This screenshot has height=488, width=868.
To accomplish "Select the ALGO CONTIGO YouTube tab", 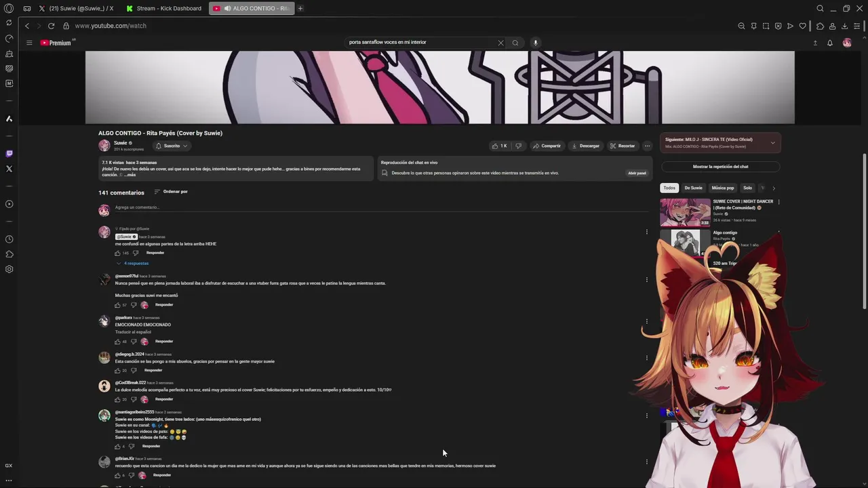I will [251, 8].
